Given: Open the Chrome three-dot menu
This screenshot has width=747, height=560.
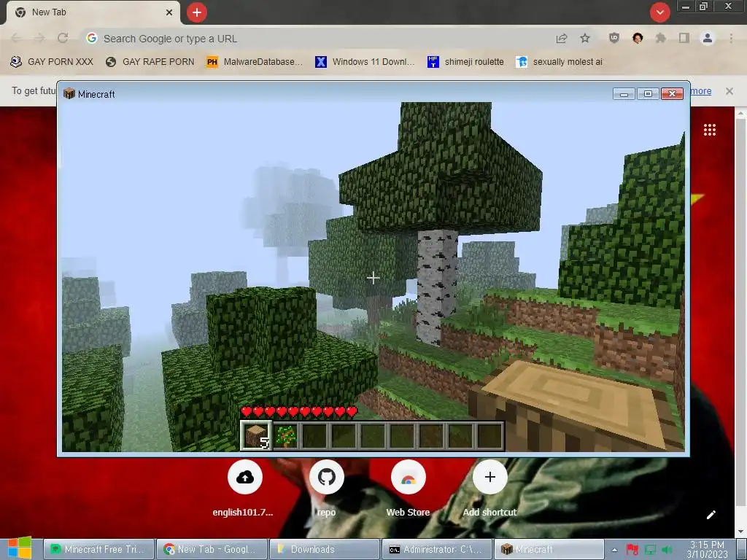Looking at the screenshot, I should [x=731, y=38].
